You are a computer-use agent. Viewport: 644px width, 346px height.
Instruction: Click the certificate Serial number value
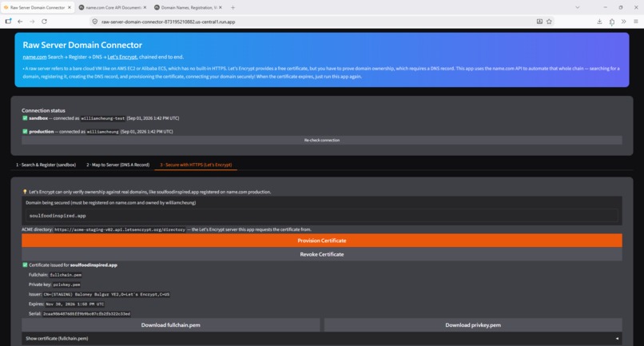click(x=86, y=314)
